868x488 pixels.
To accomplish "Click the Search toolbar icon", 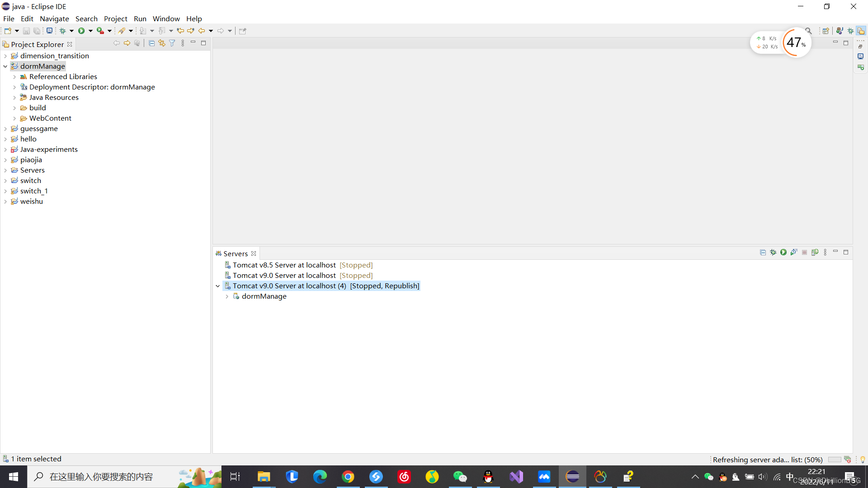I will [x=808, y=30].
